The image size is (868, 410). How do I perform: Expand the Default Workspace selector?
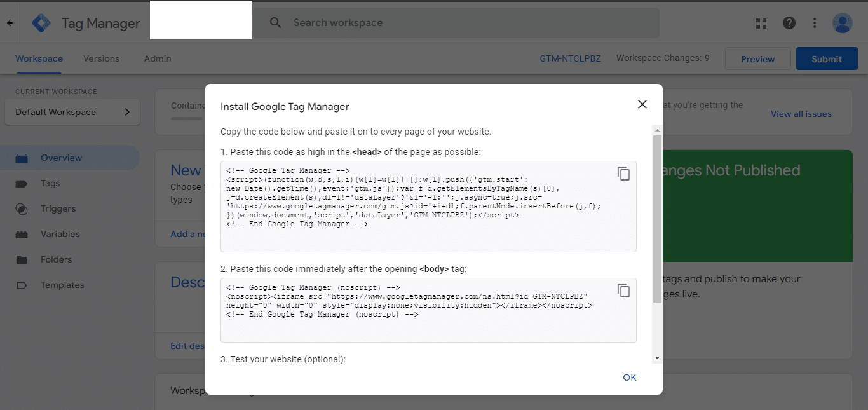click(72, 112)
